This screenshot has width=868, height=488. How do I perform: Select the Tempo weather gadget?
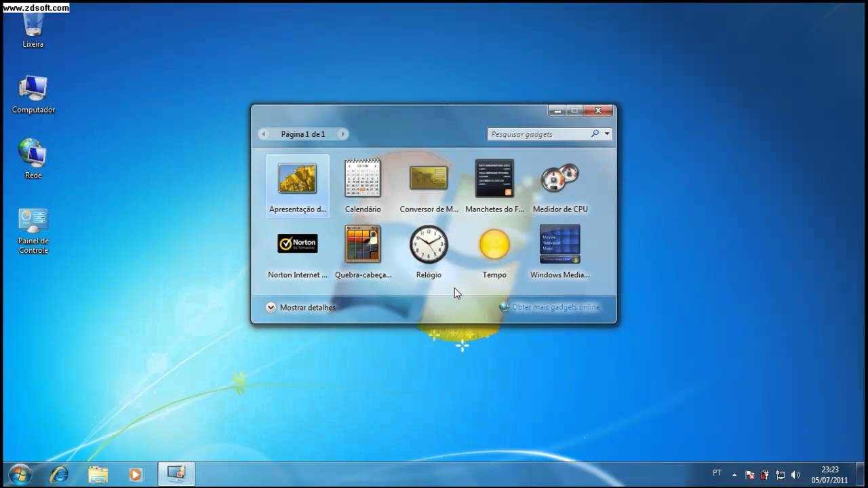tap(494, 251)
